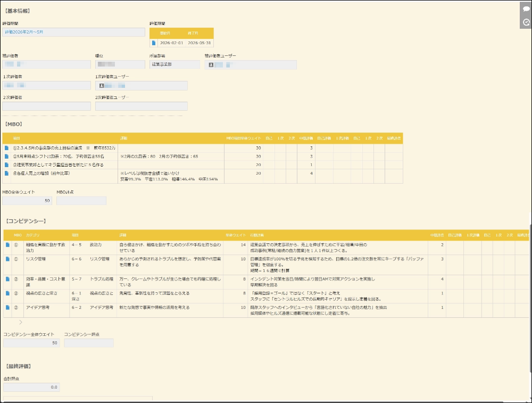Screen dimensions: 532x403
Task: Click the 職位 field
Action: coord(120,64)
